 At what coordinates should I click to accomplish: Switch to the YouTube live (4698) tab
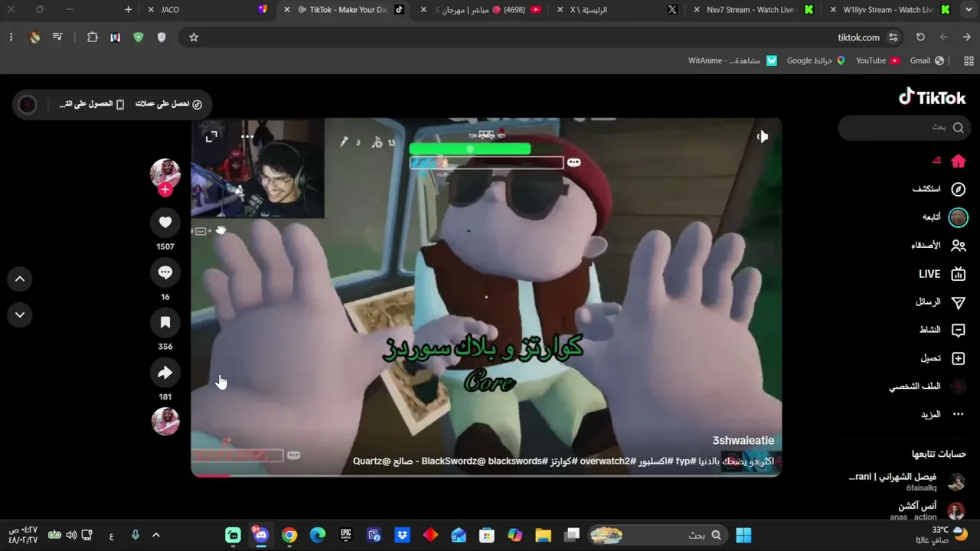(x=481, y=10)
